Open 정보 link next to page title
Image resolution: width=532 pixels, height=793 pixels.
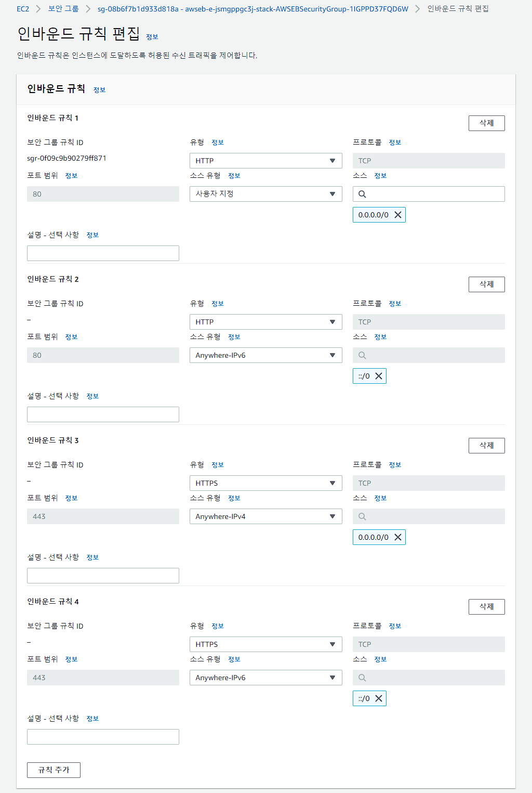coord(152,37)
